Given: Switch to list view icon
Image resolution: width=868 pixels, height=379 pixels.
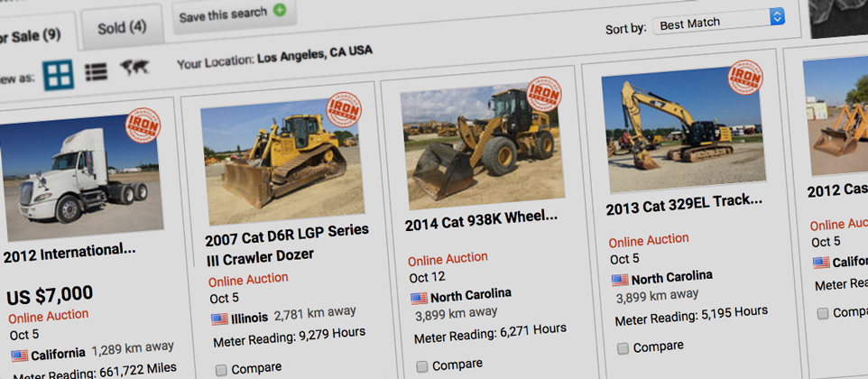Looking at the screenshot, I should pos(96,71).
